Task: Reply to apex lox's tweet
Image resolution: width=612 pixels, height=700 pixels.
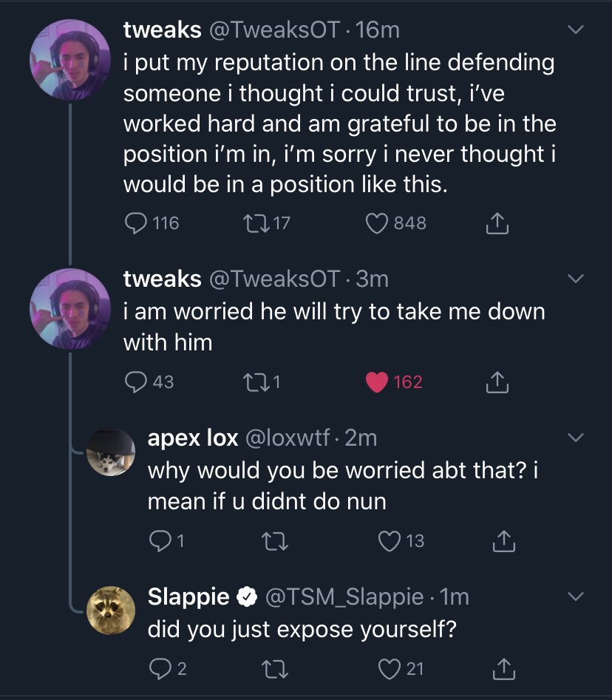Action: [x=160, y=541]
